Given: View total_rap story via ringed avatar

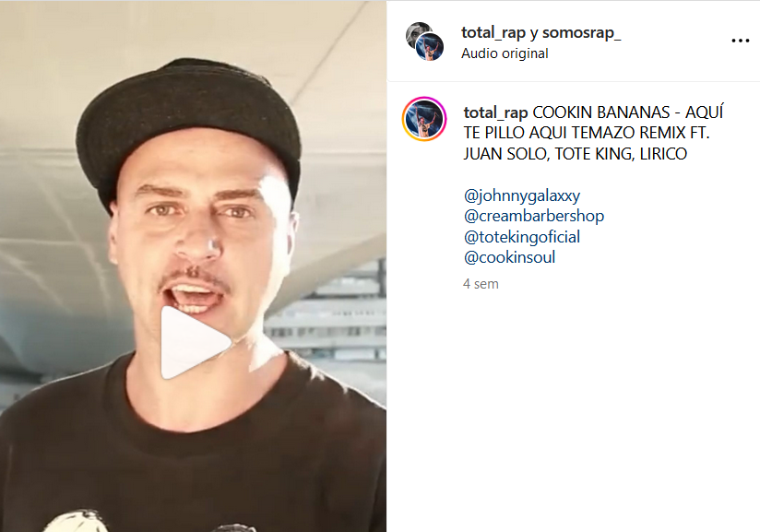Looking at the screenshot, I should point(424,119).
